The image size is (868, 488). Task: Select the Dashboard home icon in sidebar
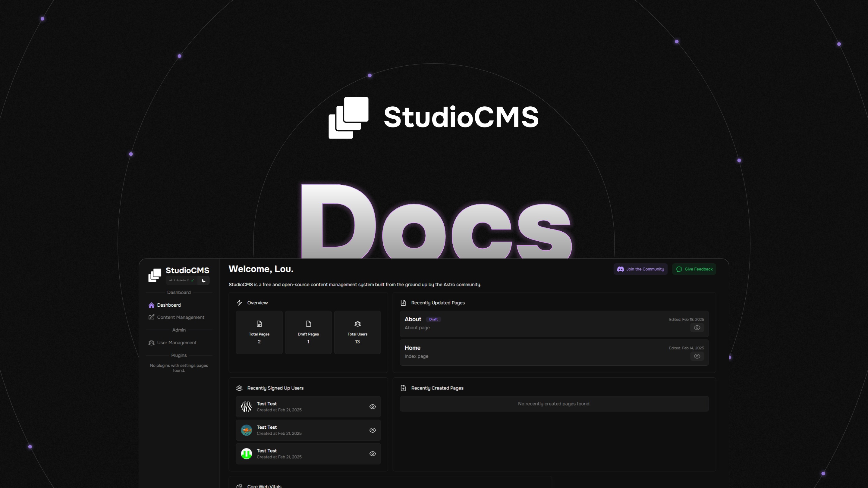[x=152, y=305]
